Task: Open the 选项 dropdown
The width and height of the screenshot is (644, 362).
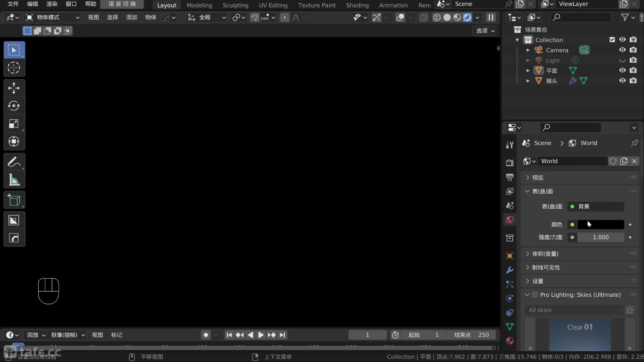Action: (x=484, y=31)
